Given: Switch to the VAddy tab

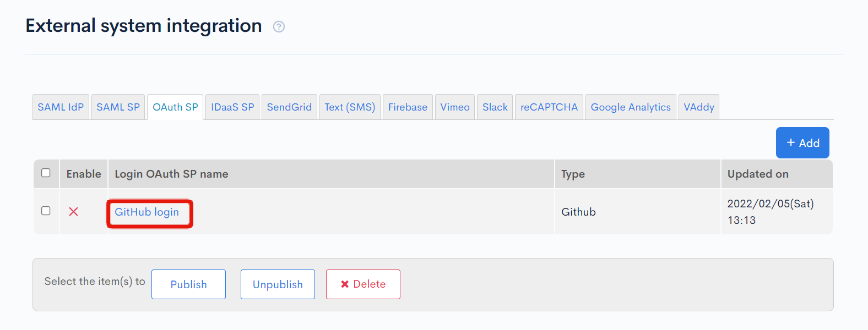Looking at the screenshot, I should 699,107.
